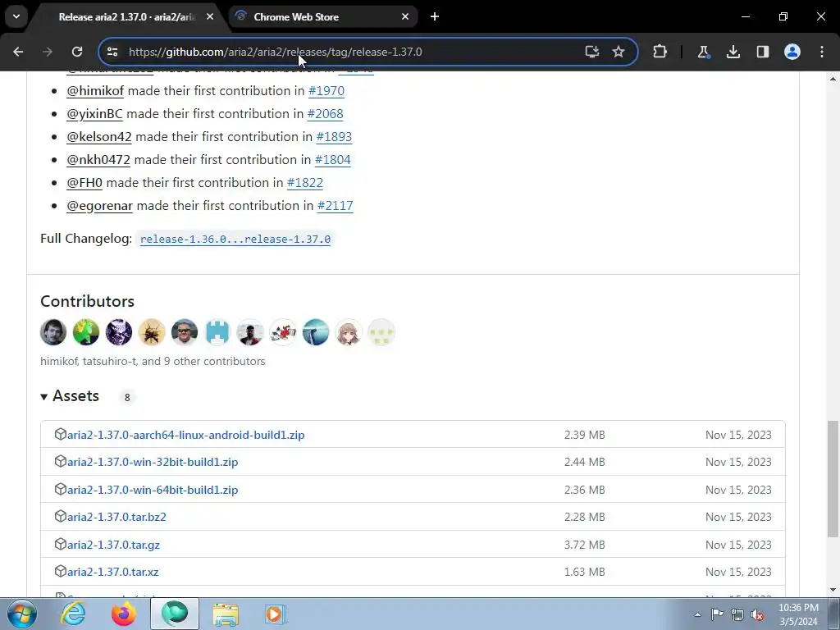Open taskbar clock showing 10:36 PM

point(798,614)
